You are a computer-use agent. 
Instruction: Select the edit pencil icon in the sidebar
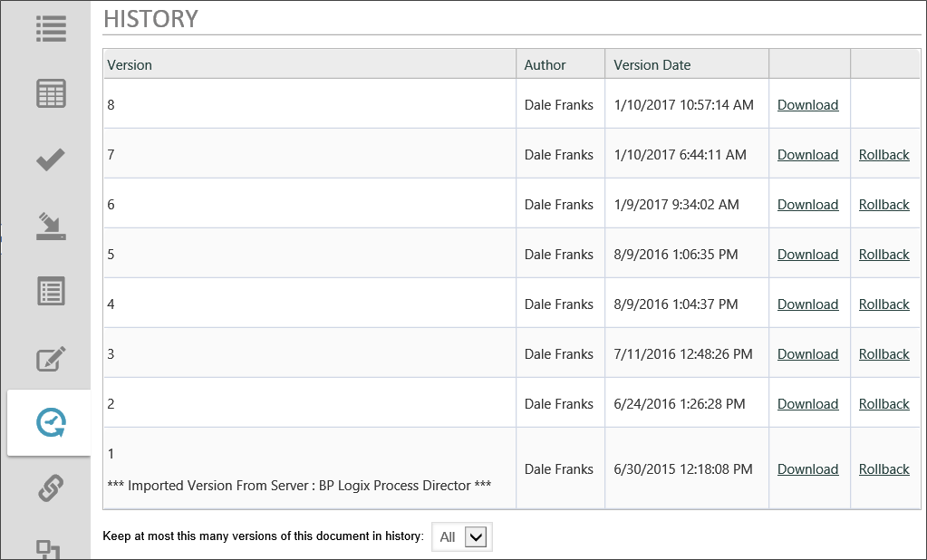coord(50,357)
